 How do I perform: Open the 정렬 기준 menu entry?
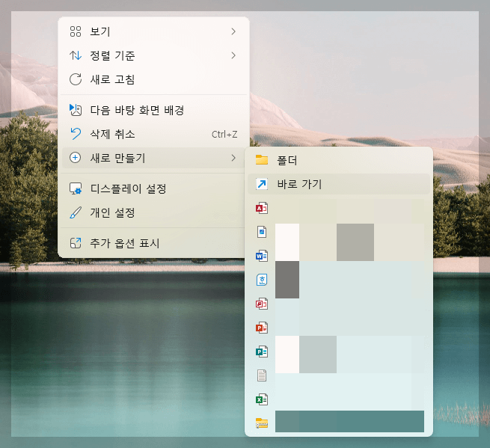153,55
